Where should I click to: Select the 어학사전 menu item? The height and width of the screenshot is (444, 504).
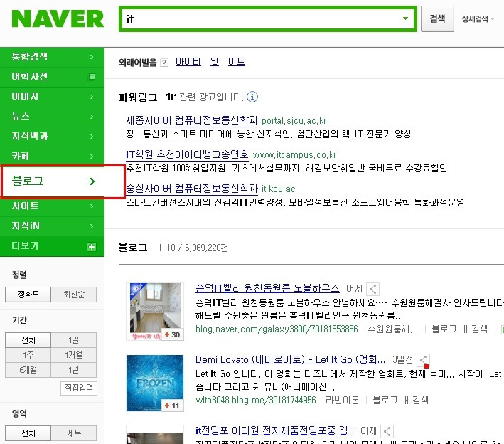tap(52, 77)
